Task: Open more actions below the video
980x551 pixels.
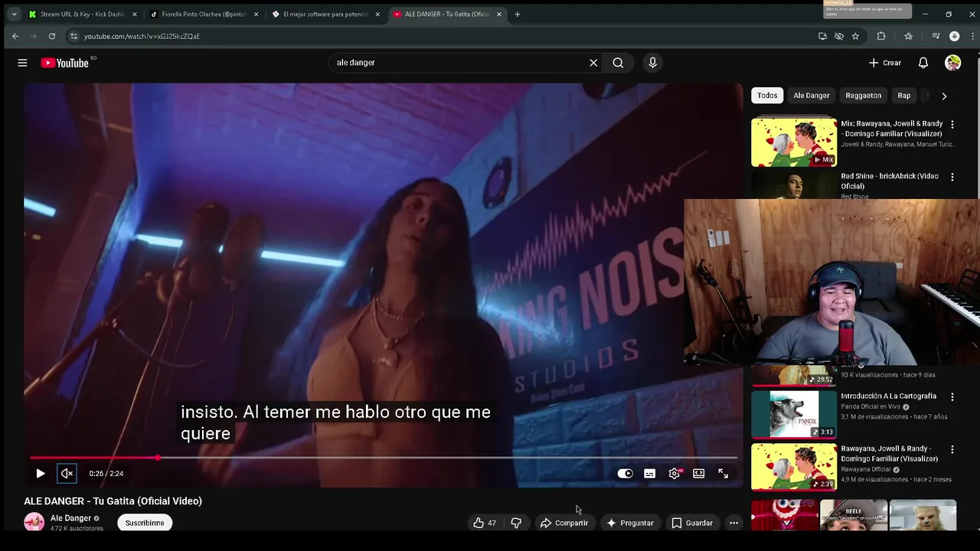Action: 733,523
